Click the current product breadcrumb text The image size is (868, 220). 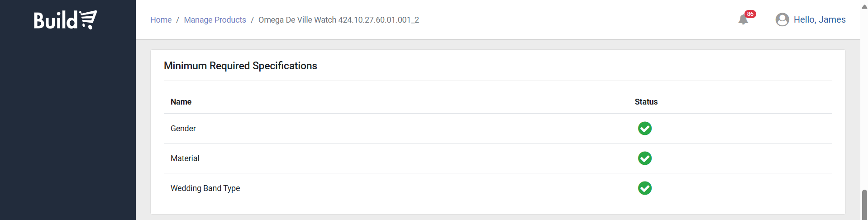(x=339, y=20)
